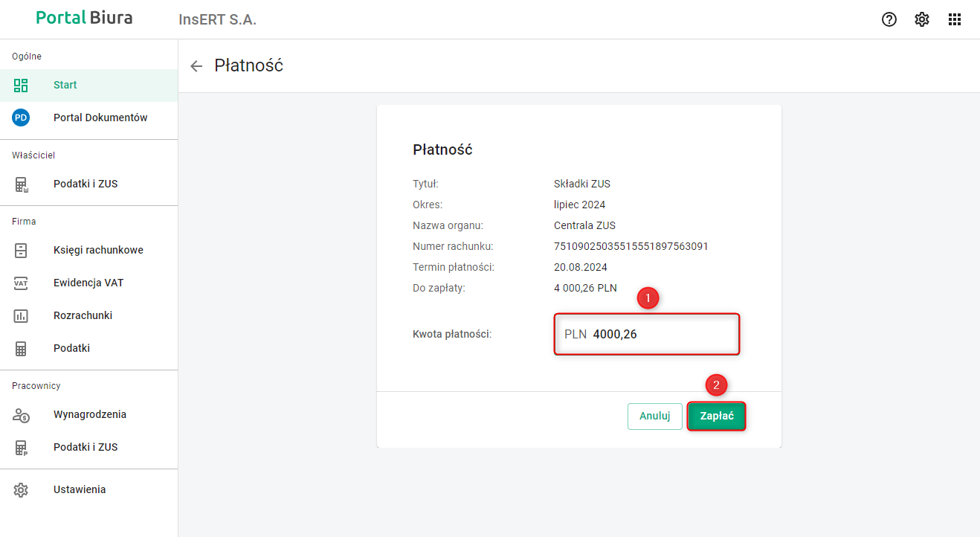Screen dimensions: 980x537
Task: Click the Ewidencja VAT icon
Action: (21, 283)
